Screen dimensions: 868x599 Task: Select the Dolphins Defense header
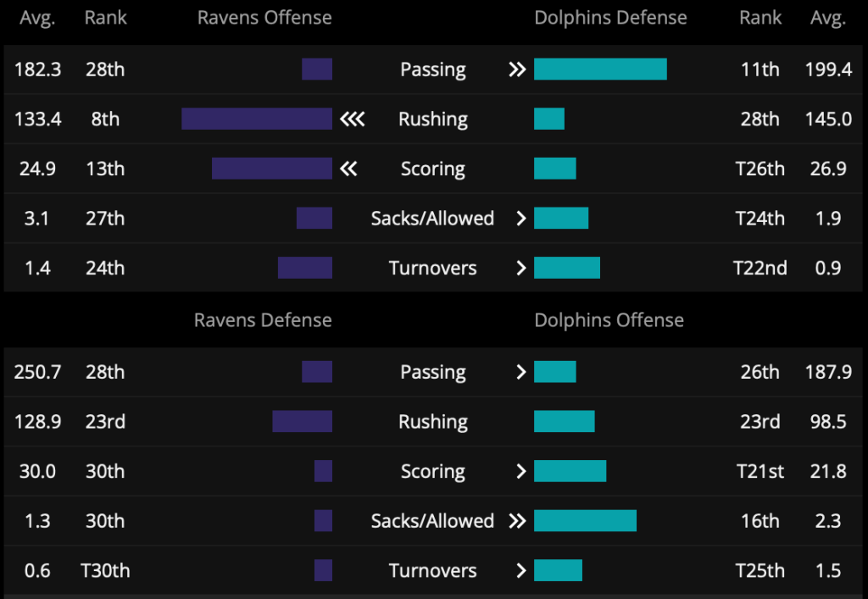pos(610,18)
